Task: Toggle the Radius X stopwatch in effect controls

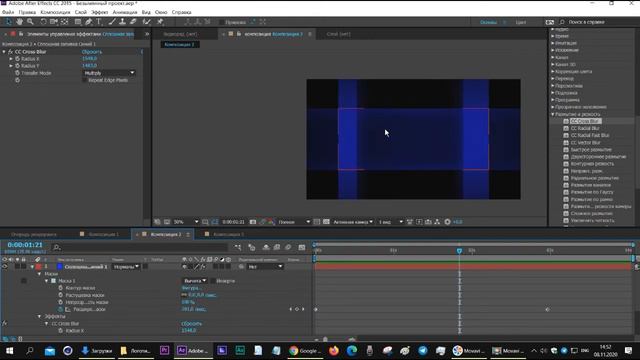Action: (x=18, y=59)
